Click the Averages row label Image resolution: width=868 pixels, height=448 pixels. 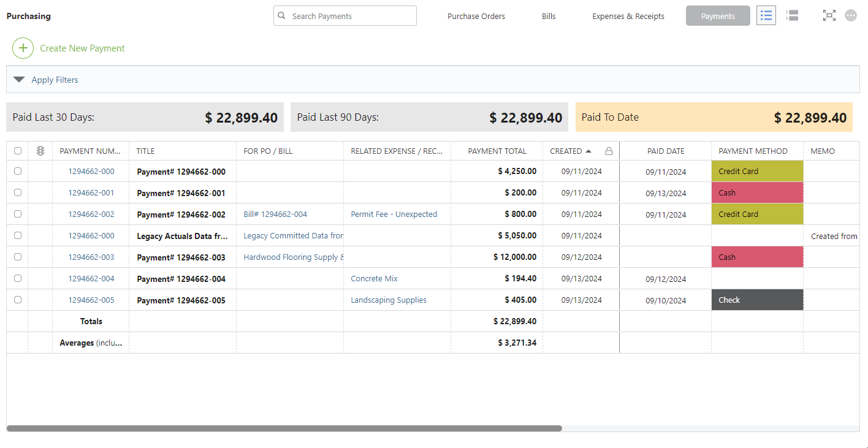91,343
